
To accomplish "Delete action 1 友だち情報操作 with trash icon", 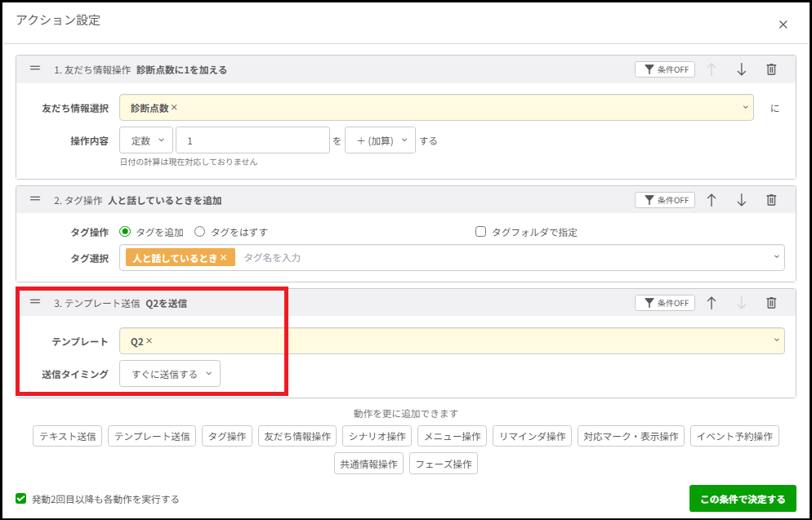I will (x=771, y=69).
